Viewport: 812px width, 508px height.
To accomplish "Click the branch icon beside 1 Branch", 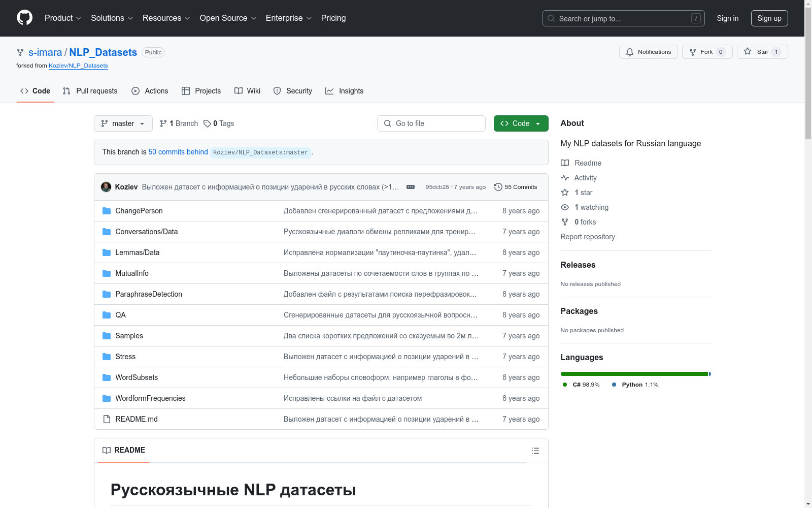I will 163,123.
